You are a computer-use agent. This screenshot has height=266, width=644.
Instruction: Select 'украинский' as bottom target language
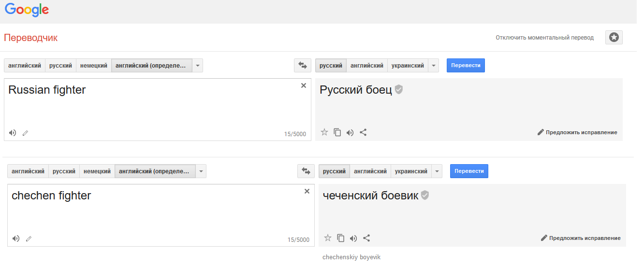[x=411, y=171]
